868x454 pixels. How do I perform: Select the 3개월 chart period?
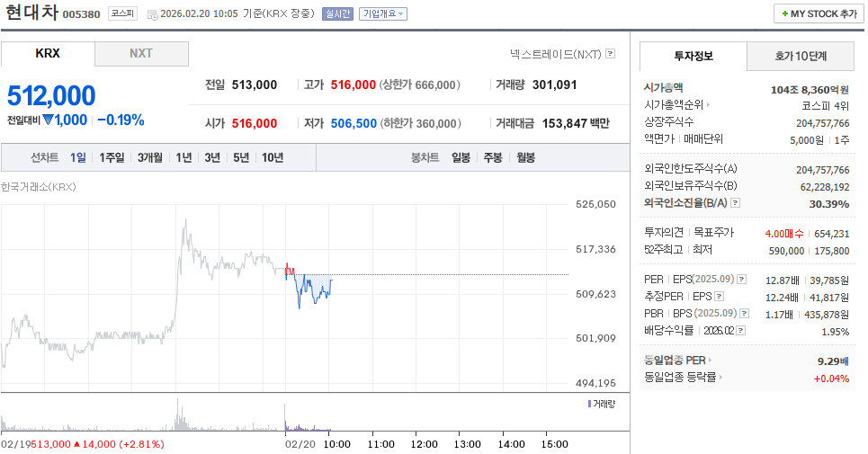point(150,157)
